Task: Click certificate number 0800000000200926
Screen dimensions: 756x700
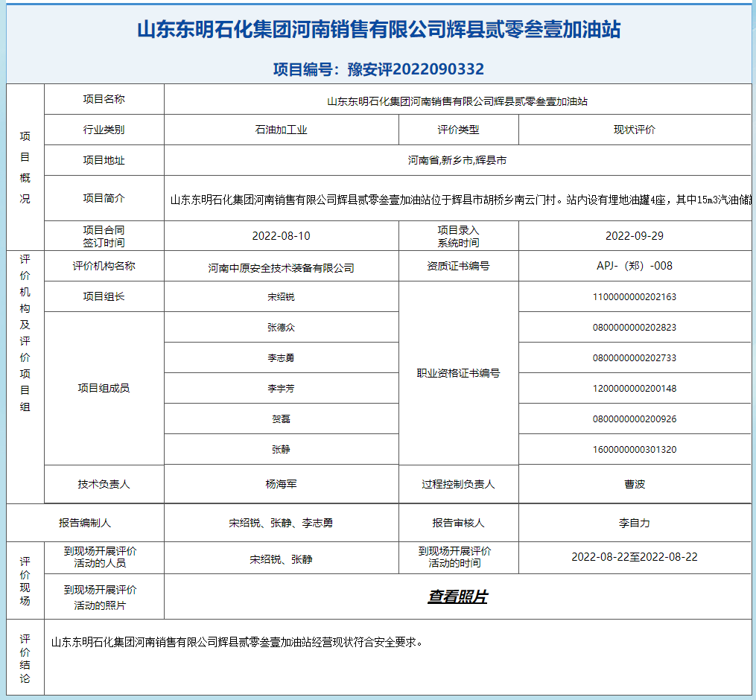Action: pyautogui.click(x=635, y=419)
